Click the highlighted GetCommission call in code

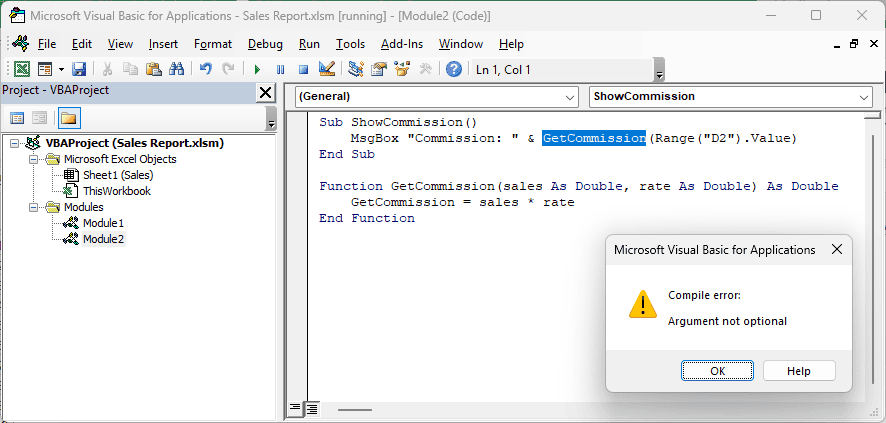pyautogui.click(x=594, y=138)
